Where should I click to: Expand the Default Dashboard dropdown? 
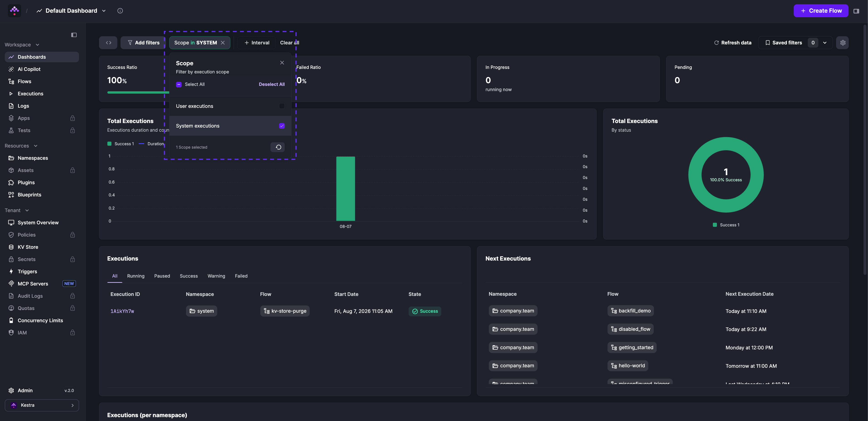coord(104,11)
